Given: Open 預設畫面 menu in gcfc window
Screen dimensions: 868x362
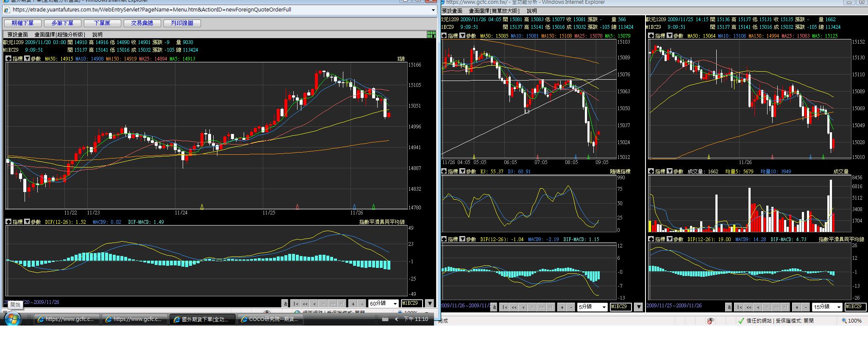Looking at the screenshot, I should pos(452,11).
